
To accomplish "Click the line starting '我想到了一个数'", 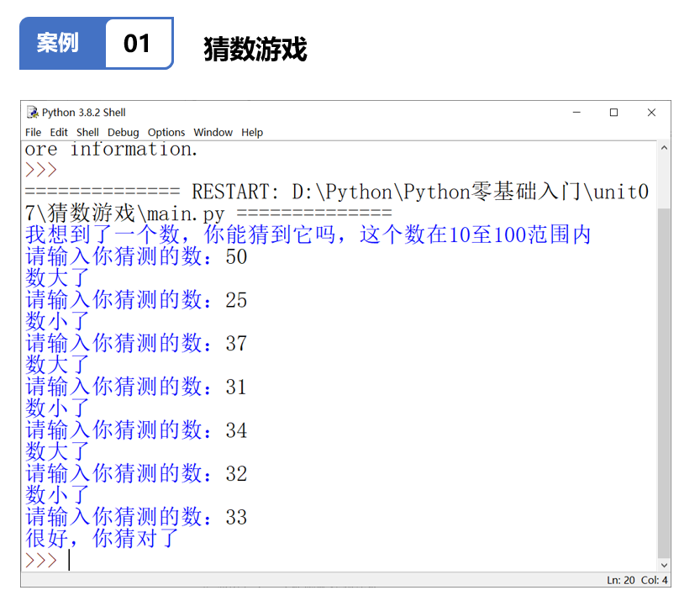I will [308, 234].
